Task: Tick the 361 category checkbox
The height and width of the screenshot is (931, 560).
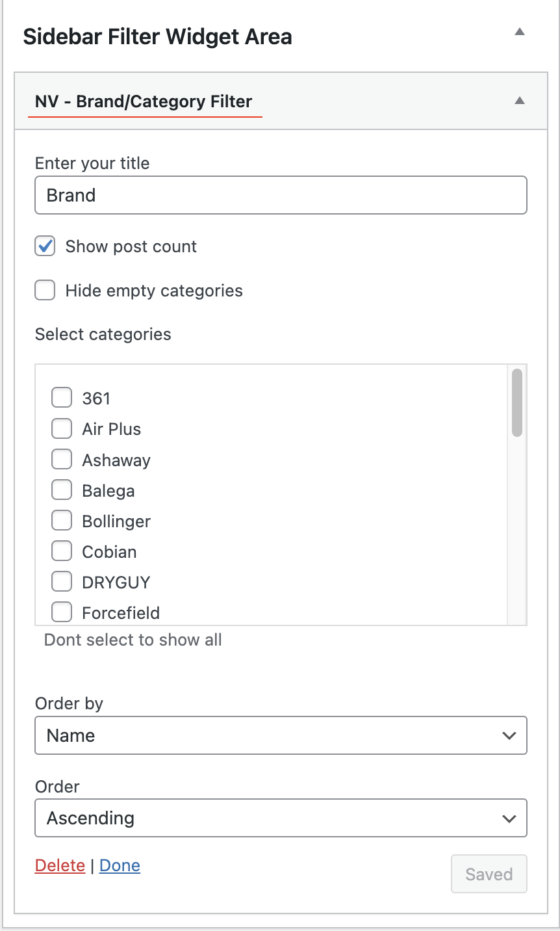Action: click(62, 398)
